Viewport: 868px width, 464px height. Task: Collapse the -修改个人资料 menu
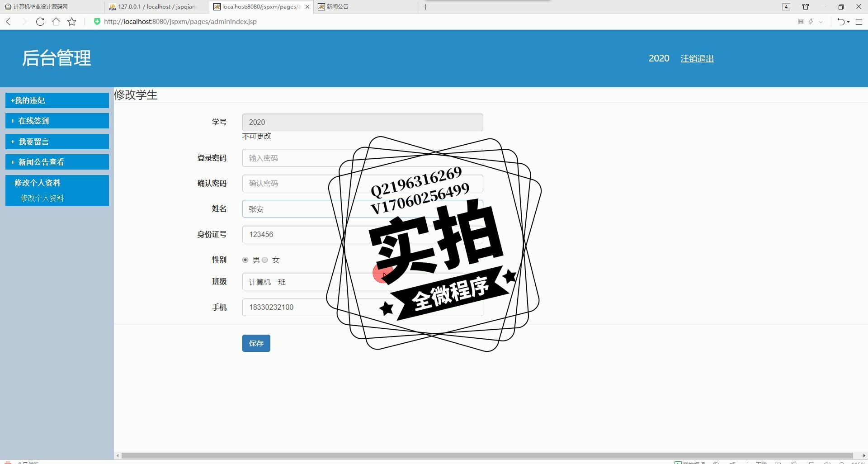click(57, 183)
